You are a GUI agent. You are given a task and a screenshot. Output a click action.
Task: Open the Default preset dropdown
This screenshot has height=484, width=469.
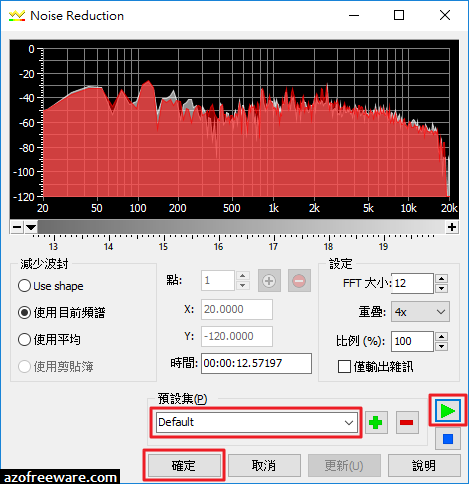coord(257,422)
